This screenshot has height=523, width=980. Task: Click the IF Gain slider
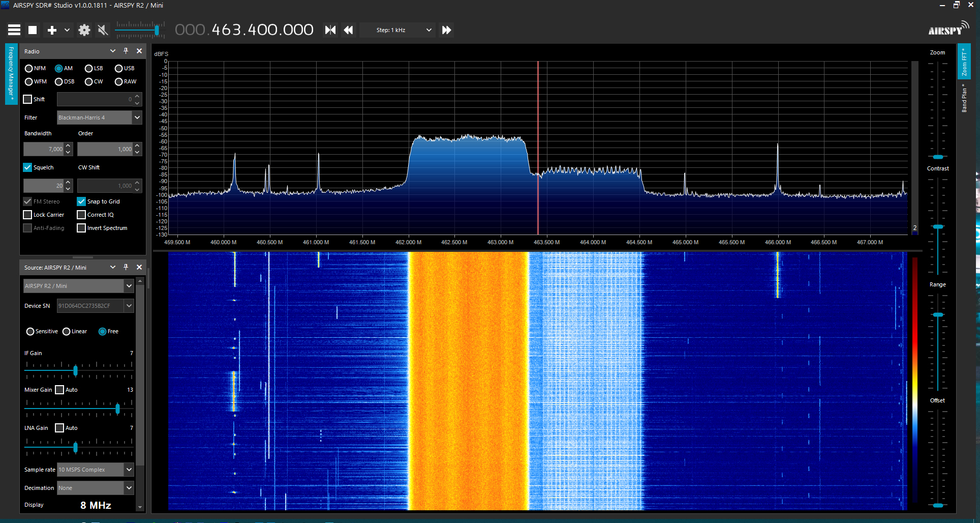(x=79, y=370)
